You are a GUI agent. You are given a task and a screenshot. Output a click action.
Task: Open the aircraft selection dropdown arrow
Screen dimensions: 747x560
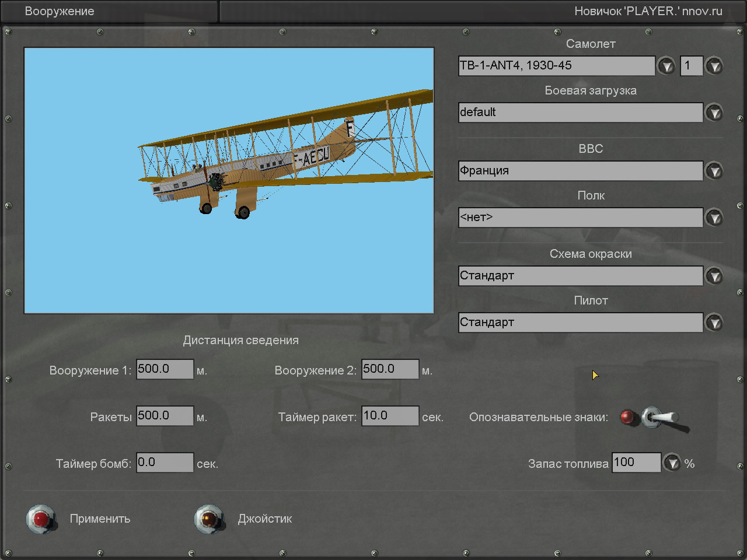(666, 66)
